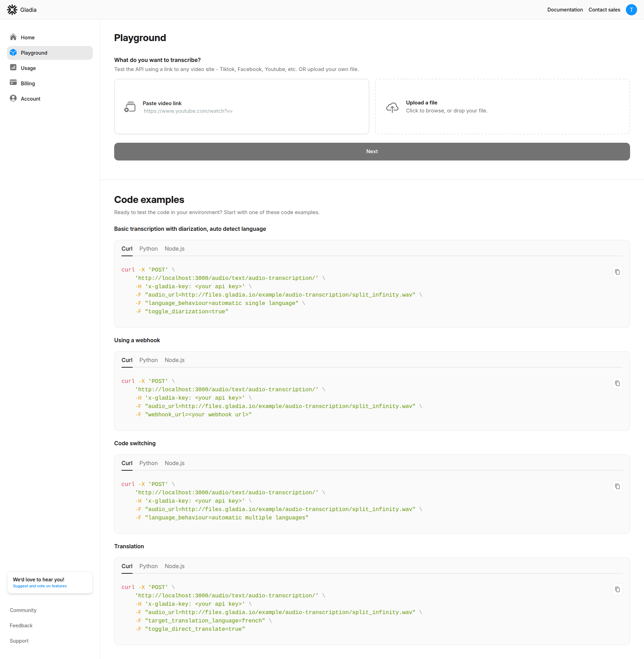
Task: Click the Next button
Action: [x=372, y=151]
